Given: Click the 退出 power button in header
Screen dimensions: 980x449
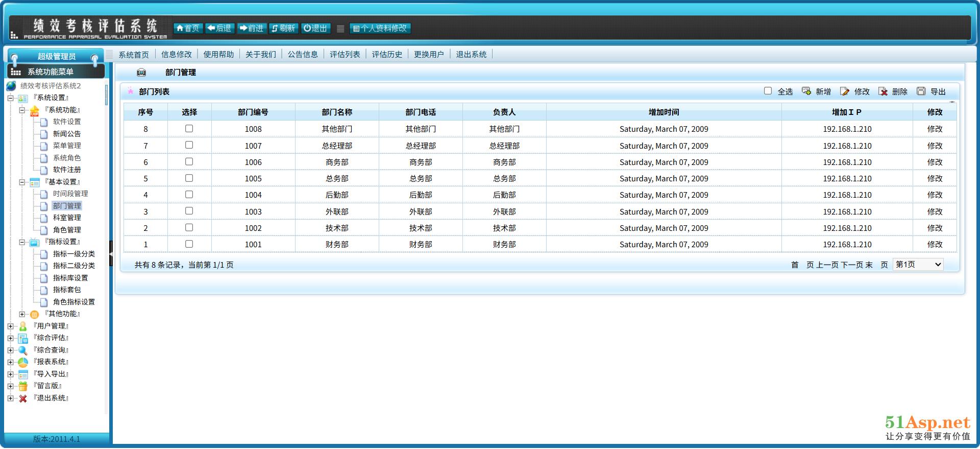Looking at the screenshot, I should (x=315, y=29).
